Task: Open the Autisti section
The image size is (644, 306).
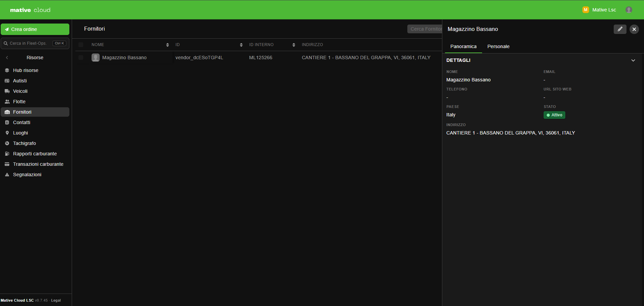Action: (35, 81)
